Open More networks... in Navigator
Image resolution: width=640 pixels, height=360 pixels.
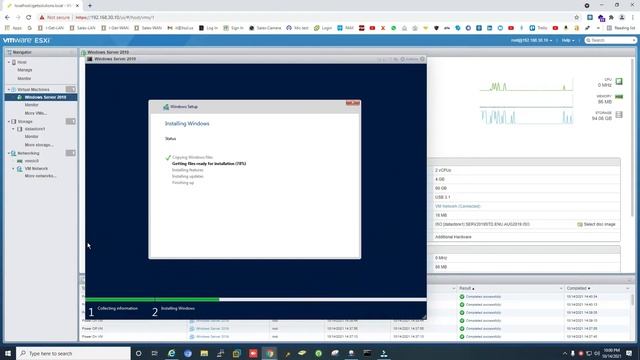pos(40,176)
